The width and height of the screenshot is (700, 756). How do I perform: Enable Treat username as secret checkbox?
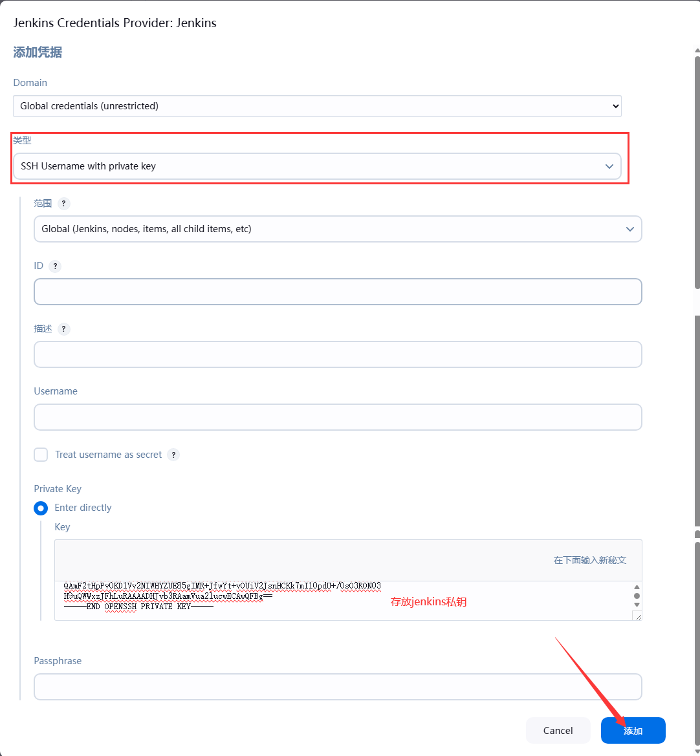(x=41, y=455)
